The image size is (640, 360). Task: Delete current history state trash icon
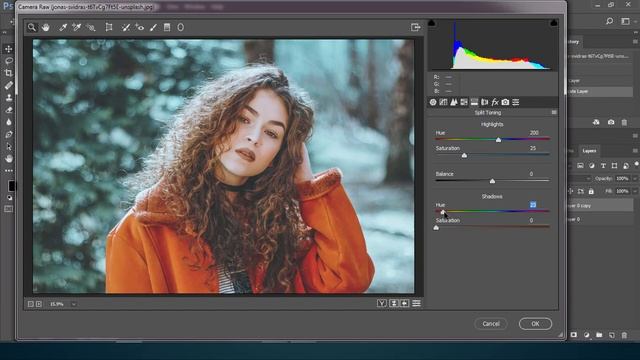(624, 122)
